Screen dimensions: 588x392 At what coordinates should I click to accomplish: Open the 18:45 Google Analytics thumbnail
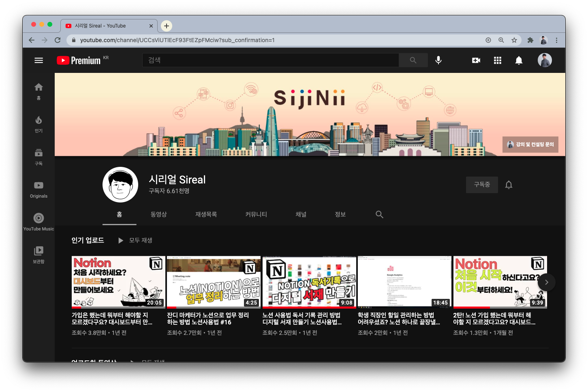coord(404,282)
